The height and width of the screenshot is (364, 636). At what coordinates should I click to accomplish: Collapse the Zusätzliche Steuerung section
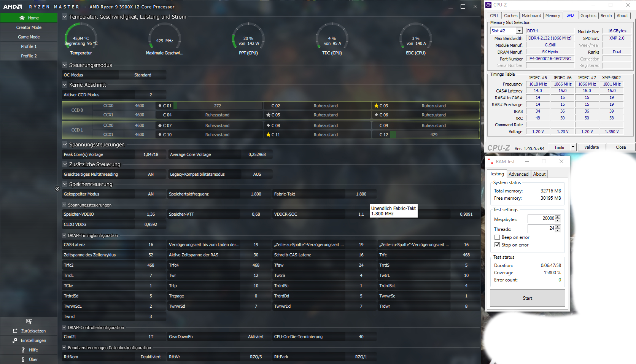click(65, 164)
